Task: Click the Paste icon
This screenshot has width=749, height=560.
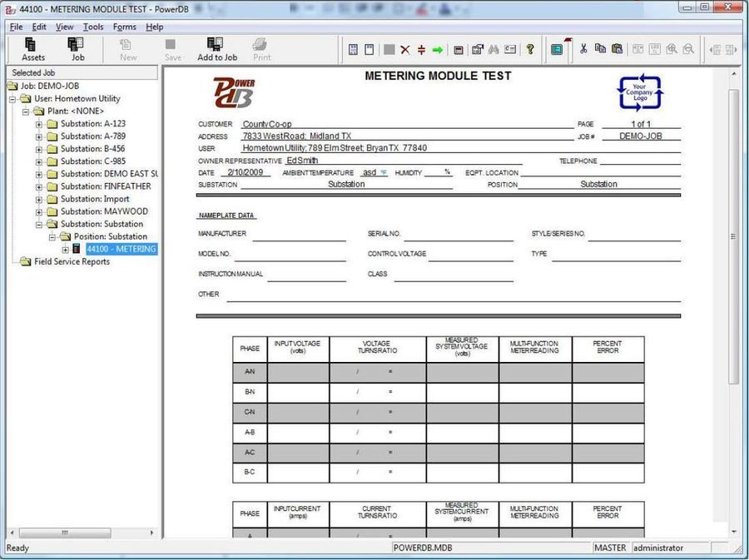Action: (618, 50)
